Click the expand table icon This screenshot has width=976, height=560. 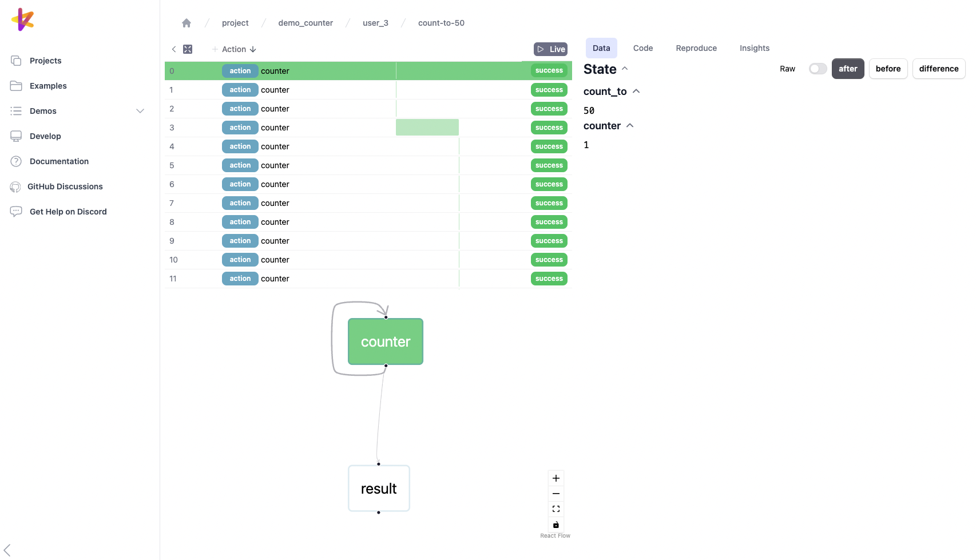coord(188,49)
